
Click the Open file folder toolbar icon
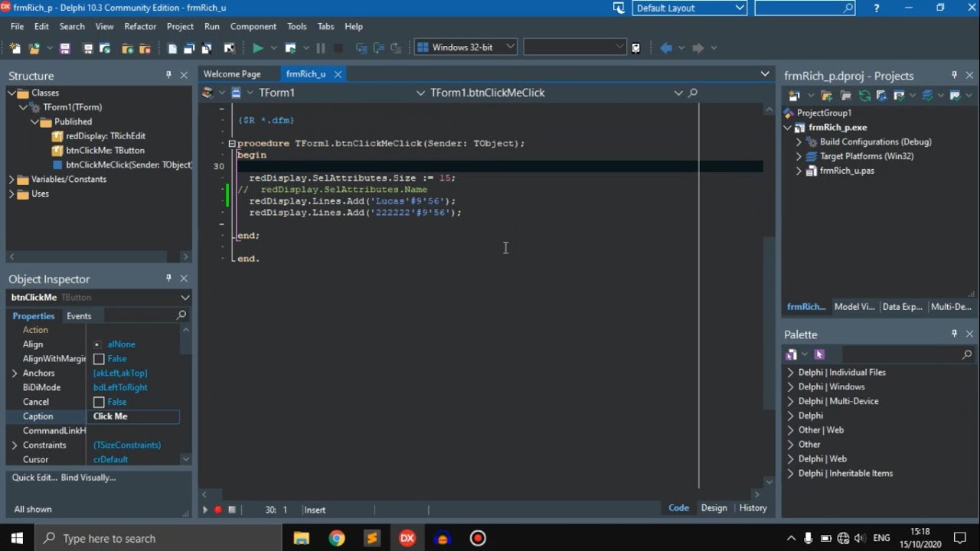coord(34,47)
